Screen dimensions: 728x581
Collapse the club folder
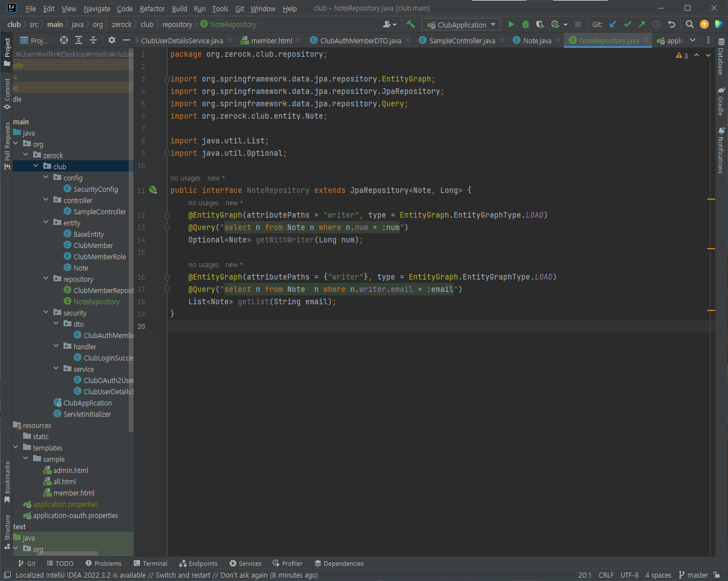tap(36, 166)
